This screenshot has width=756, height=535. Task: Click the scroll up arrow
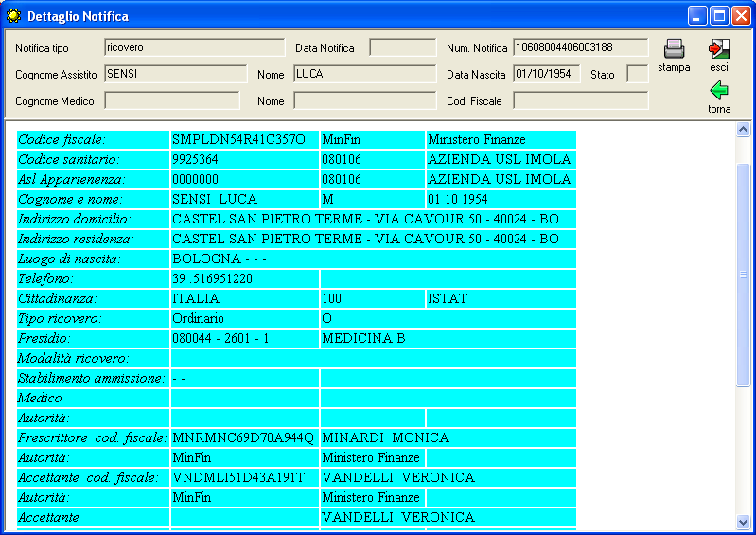point(743,130)
